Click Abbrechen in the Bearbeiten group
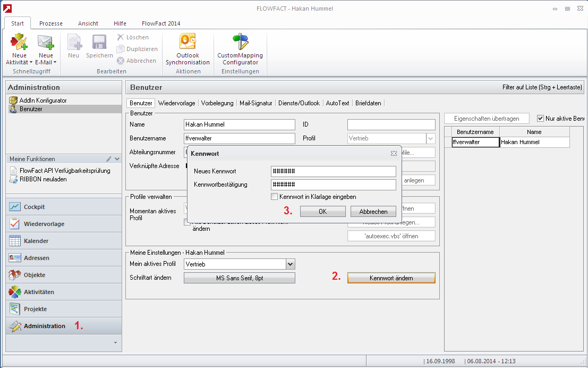Image resolution: width=588 pixels, height=368 pixels. pyautogui.click(x=137, y=61)
